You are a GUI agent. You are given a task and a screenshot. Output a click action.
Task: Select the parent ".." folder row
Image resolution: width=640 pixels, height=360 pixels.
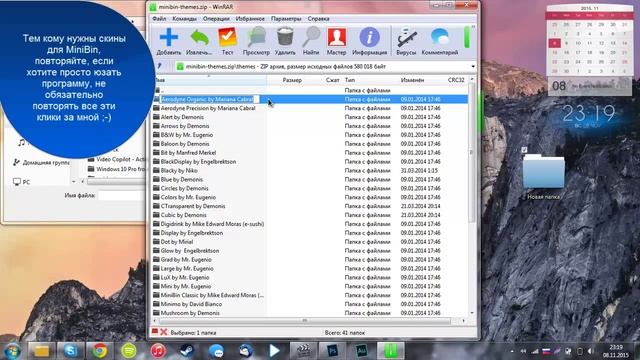(310, 90)
